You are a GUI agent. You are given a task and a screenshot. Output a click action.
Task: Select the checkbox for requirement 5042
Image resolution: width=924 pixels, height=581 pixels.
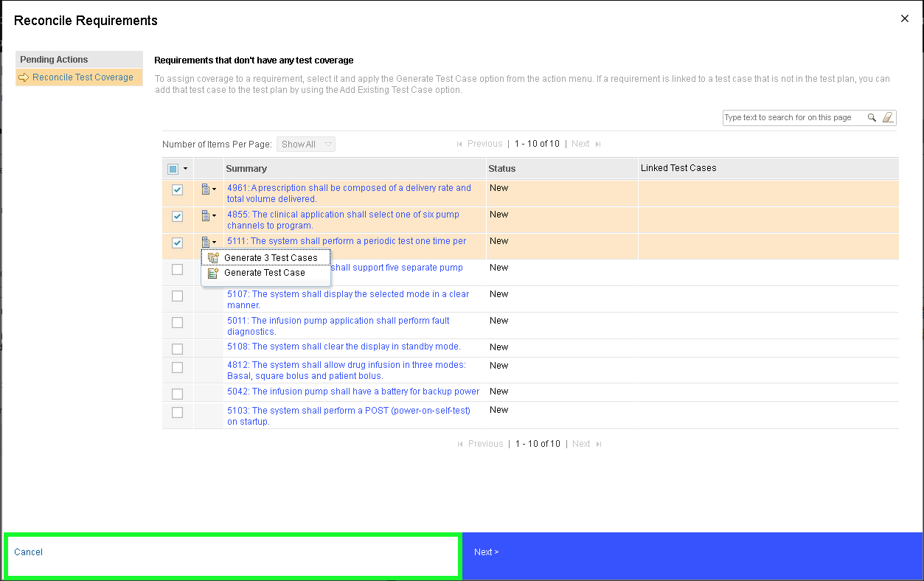(177, 394)
